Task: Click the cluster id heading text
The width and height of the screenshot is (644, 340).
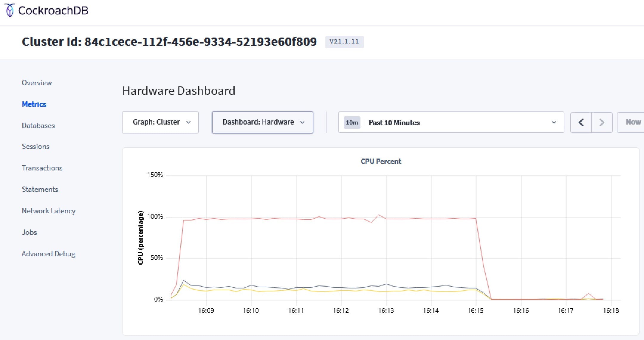Action: click(169, 42)
